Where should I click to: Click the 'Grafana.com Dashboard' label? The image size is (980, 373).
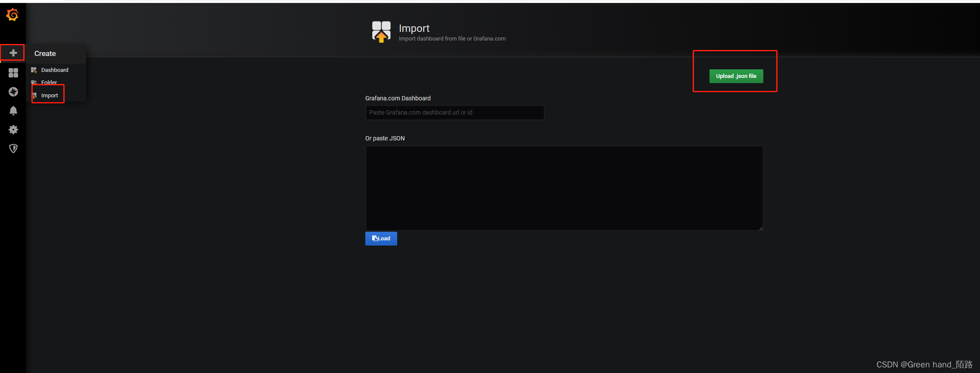tap(398, 98)
